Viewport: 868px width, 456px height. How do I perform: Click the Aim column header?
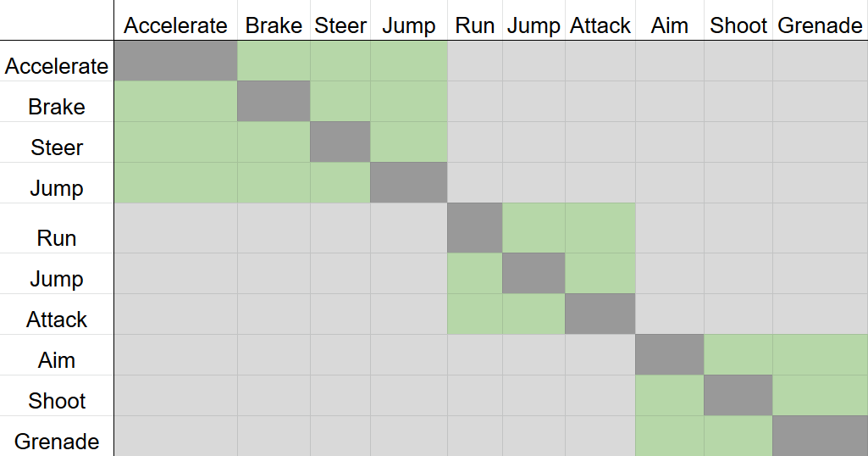[x=669, y=25]
